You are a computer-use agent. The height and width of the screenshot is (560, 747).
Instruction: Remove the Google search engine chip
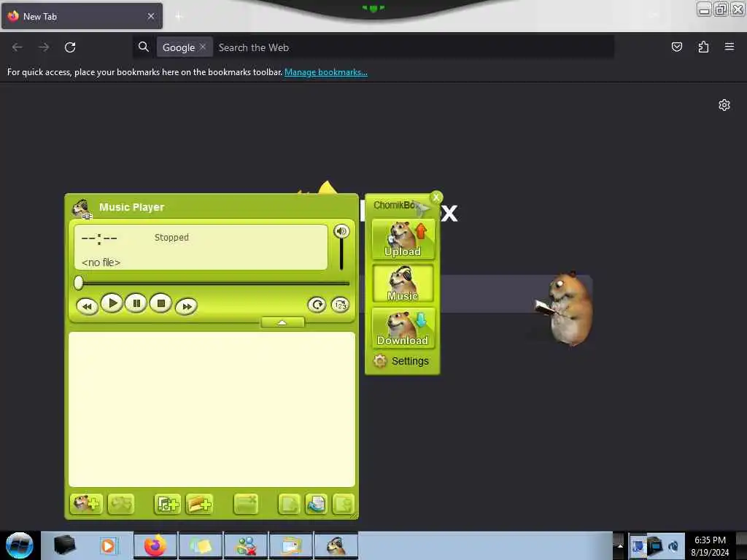(x=203, y=47)
